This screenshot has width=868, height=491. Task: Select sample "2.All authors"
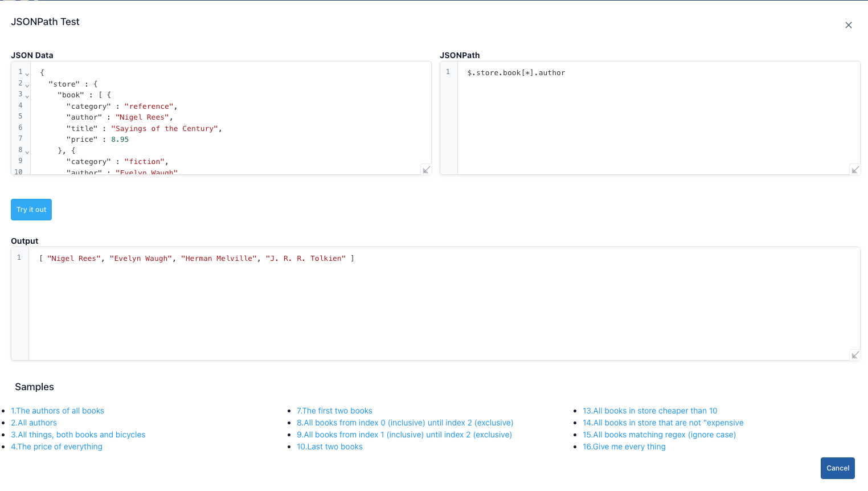(x=34, y=423)
